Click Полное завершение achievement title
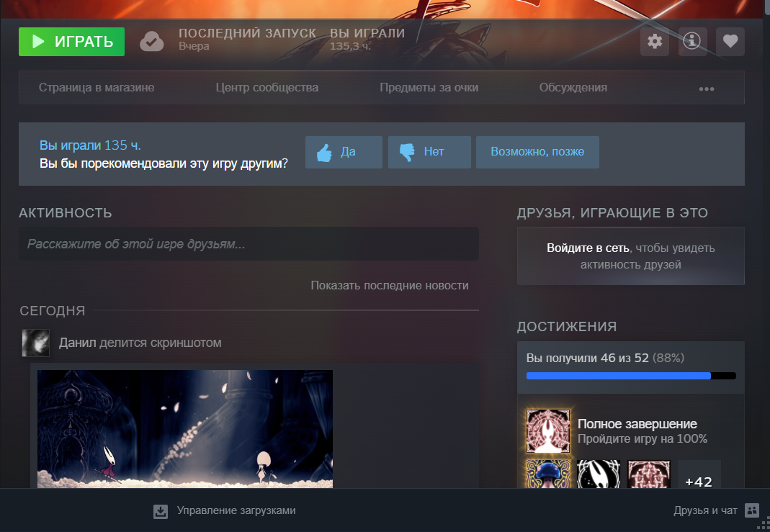This screenshot has width=770, height=532. click(637, 424)
